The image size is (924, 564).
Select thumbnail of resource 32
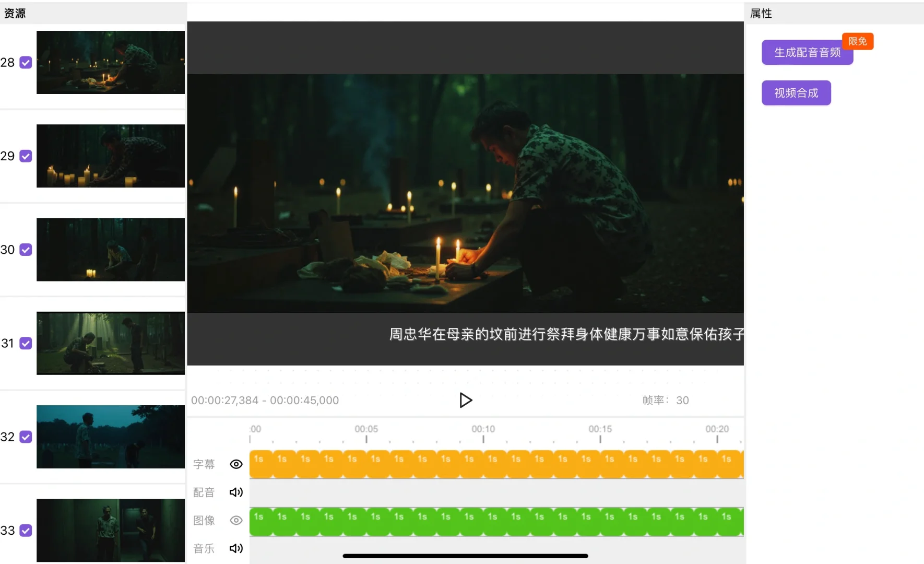(x=111, y=437)
